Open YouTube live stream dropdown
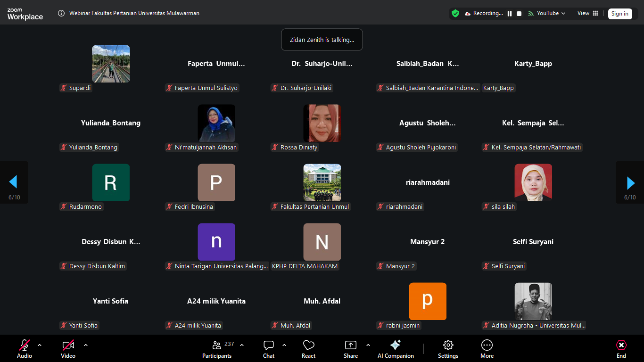Screen dimensions: 644x362 [x=547, y=13]
